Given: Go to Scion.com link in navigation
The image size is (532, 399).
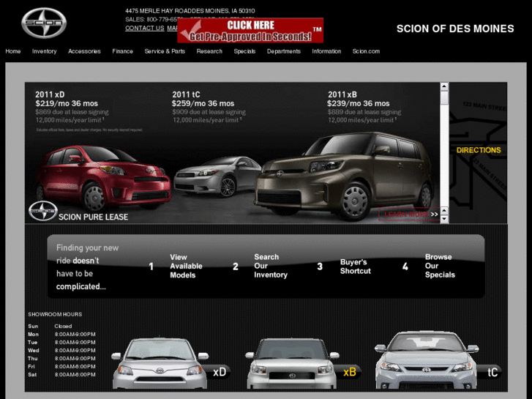Looking at the screenshot, I should tap(366, 51).
